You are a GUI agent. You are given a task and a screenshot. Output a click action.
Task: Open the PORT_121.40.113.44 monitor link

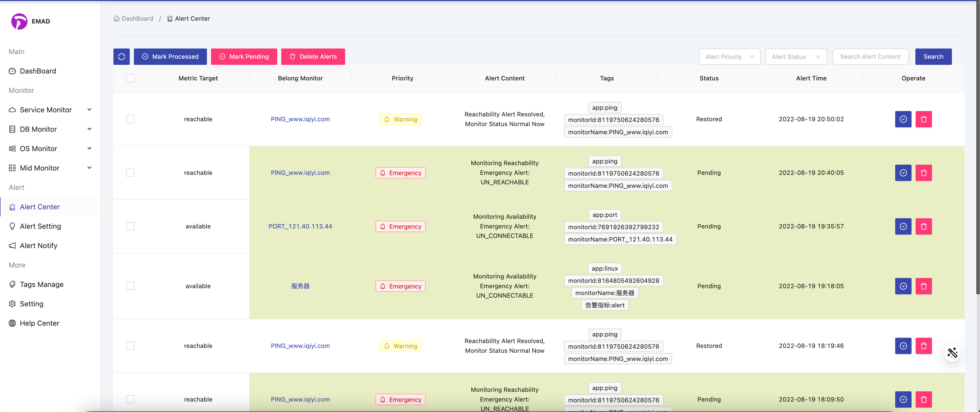(x=300, y=226)
